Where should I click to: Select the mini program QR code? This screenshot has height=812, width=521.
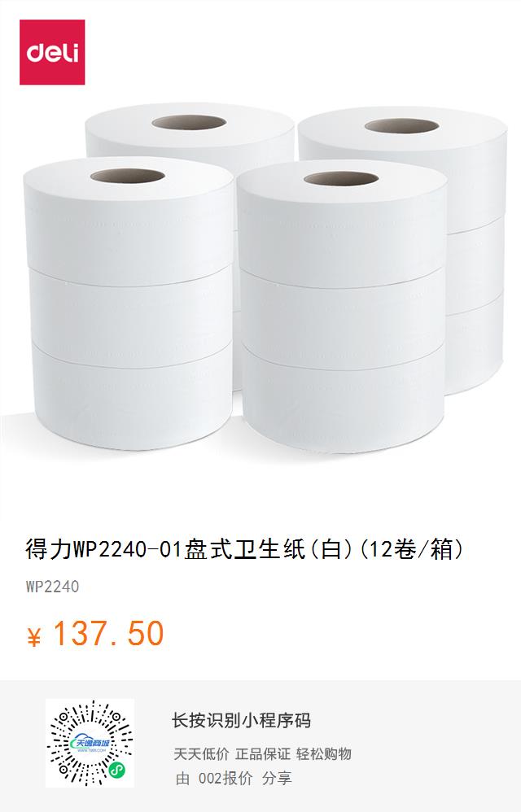pyautogui.click(x=90, y=743)
